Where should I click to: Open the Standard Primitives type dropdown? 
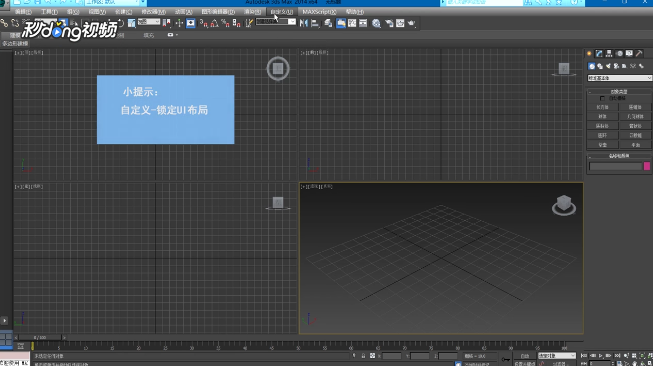(619, 78)
